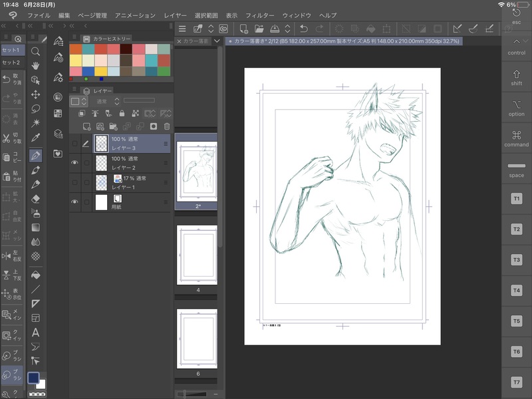
Task: Open the レイヤー menu in menu bar
Action: pos(176,15)
